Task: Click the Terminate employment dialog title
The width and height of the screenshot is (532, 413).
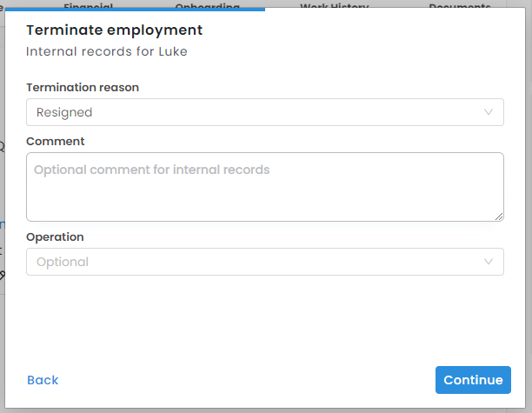Action: coord(114,30)
